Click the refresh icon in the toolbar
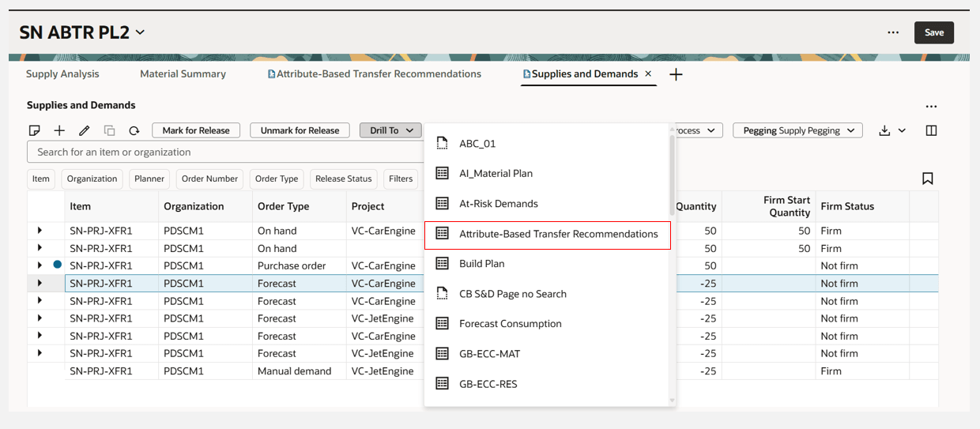 [x=134, y=130]
